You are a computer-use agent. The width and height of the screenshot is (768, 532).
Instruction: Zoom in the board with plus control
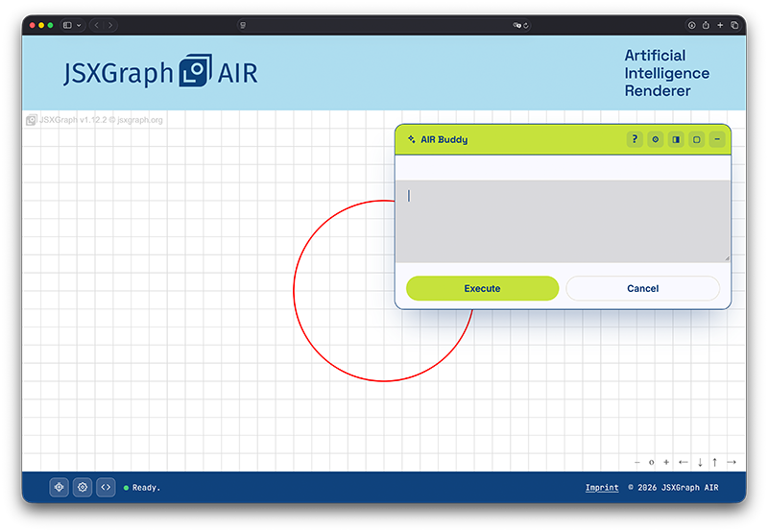click(x=666, y=462)
